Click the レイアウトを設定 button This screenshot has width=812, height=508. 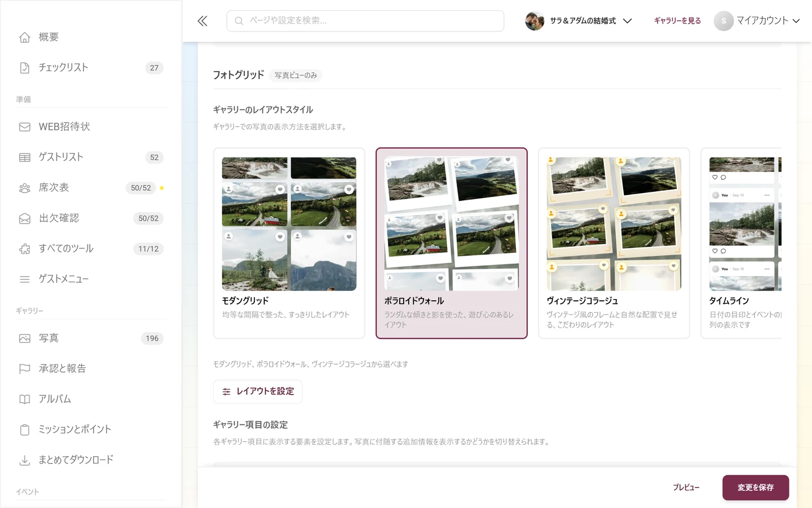[x=258, y=392]
